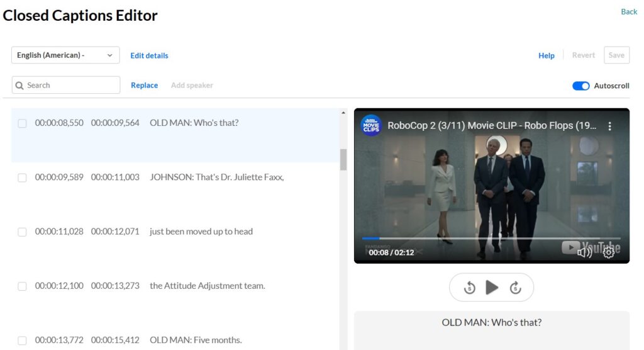
Task: Click the Edit details link
Action: coord(149,55)
